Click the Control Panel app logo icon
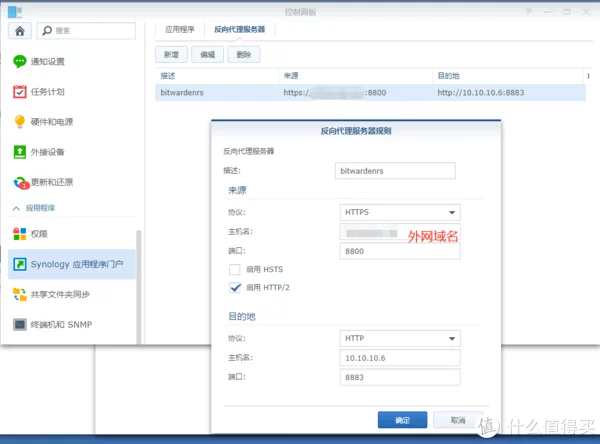This screenshot has width=600, height=444. pyautogui.click(x=15, y=12)
